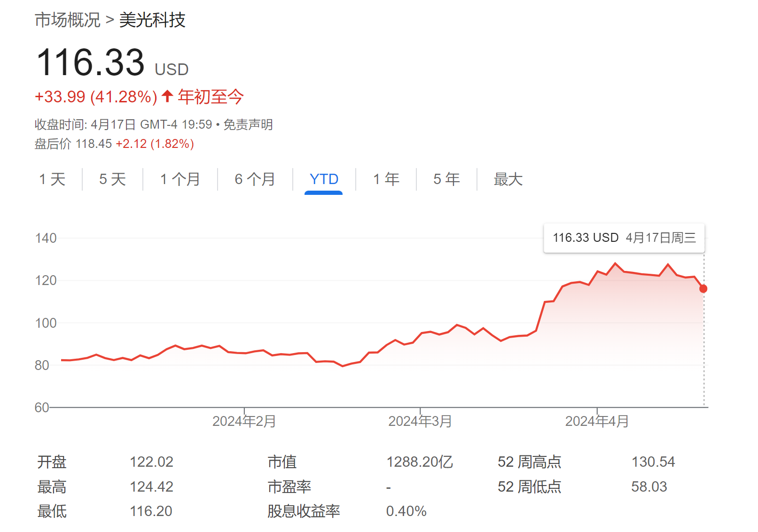Image resolution: width=758 pixels, height=532 pixels.
Task: View the 1年 stock chart
Action: click(385, 179)
